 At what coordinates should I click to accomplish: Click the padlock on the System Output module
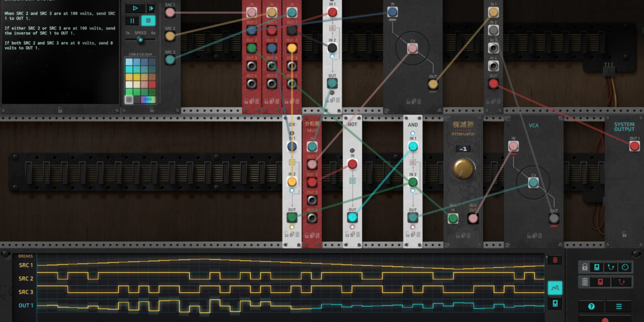[624, 234]
